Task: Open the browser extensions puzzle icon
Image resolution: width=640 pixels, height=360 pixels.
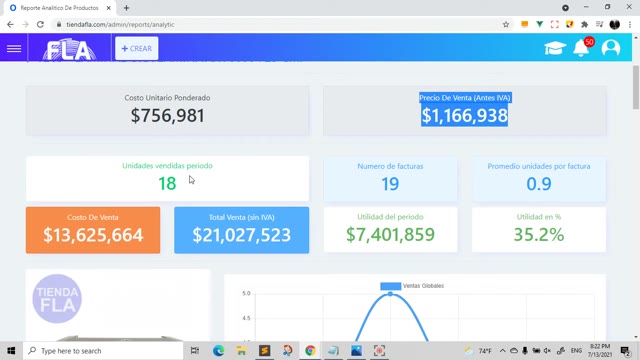Action: click(584, 24)
